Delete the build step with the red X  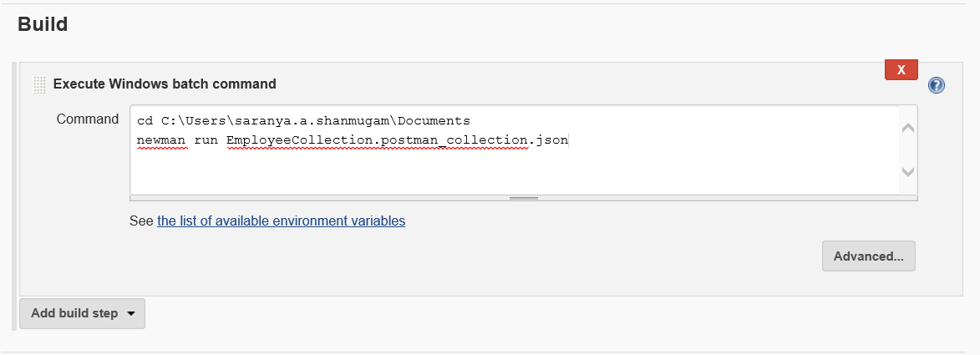pyautogui.click(x=901, y=70)
